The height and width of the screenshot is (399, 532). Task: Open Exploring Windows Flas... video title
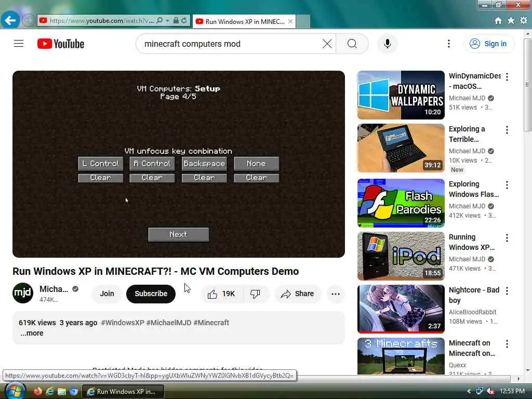474,189
